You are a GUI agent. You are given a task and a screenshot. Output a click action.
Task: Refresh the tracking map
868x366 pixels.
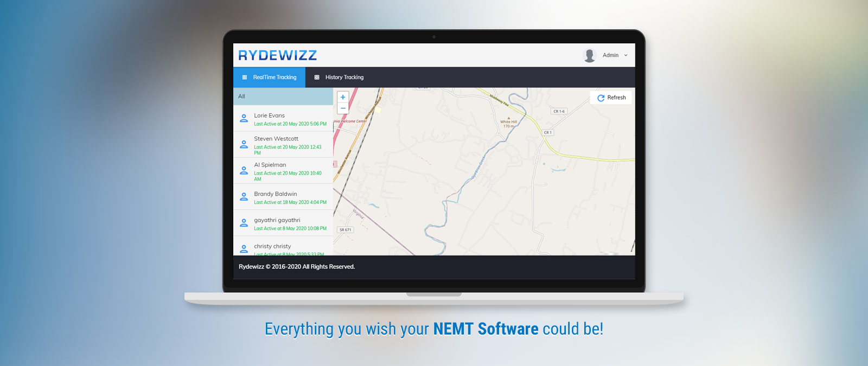[611, 98]
